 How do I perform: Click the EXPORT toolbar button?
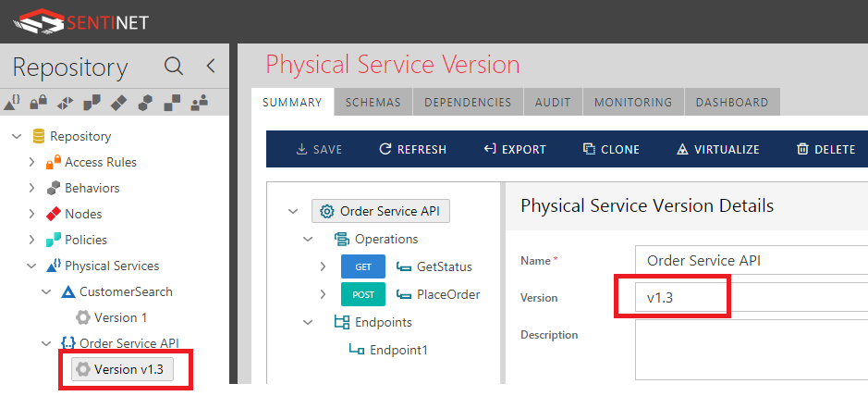click(x=514, y=150)
